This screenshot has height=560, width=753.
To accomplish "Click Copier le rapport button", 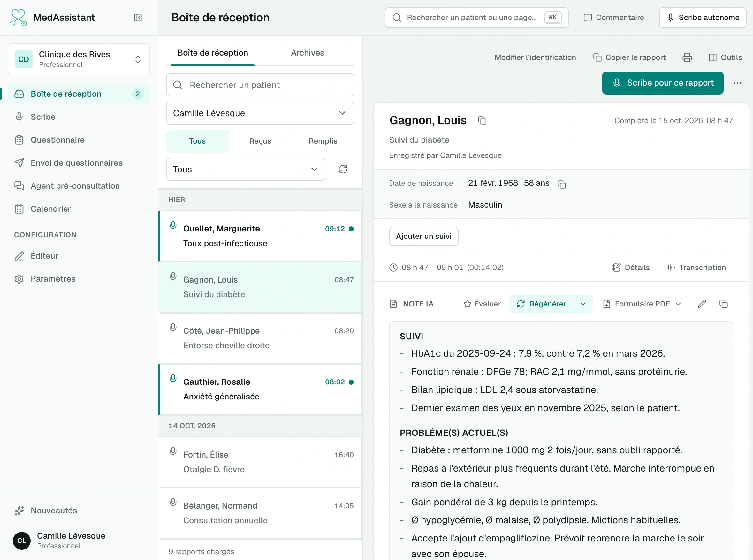I will pyautogui.click(x=629, y=57).
